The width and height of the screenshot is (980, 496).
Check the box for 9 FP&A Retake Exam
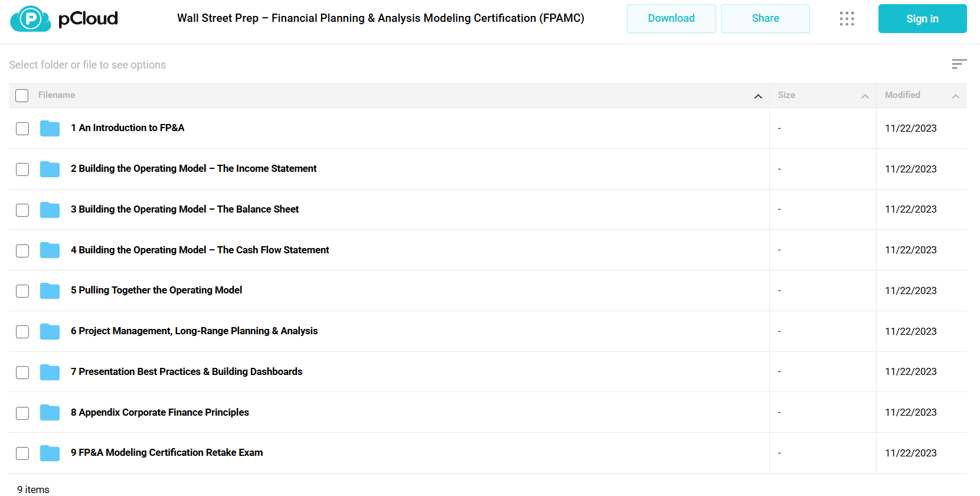22,453
